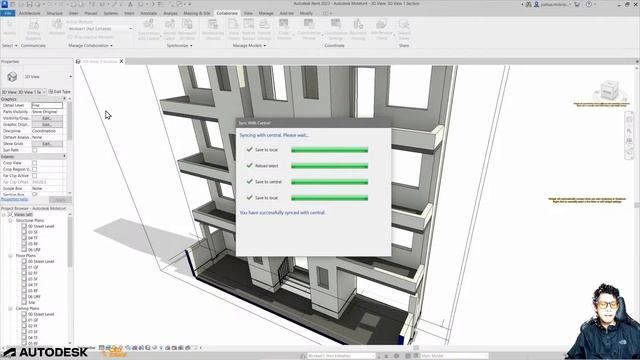Toggle the Sun Path checkbox
The height and width of the screenshot is (360, 640).
tap(34, 150)
